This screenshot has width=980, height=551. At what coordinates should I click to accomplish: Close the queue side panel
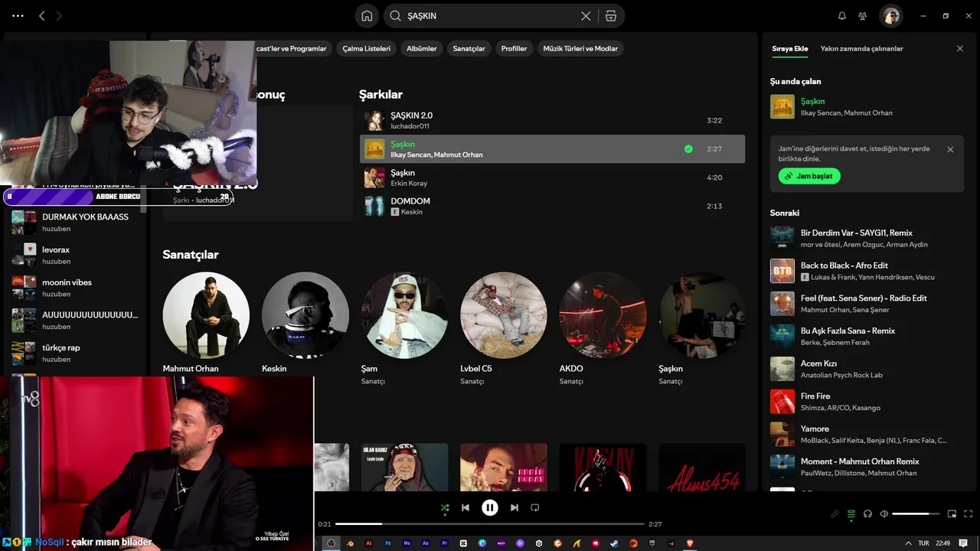960,48
